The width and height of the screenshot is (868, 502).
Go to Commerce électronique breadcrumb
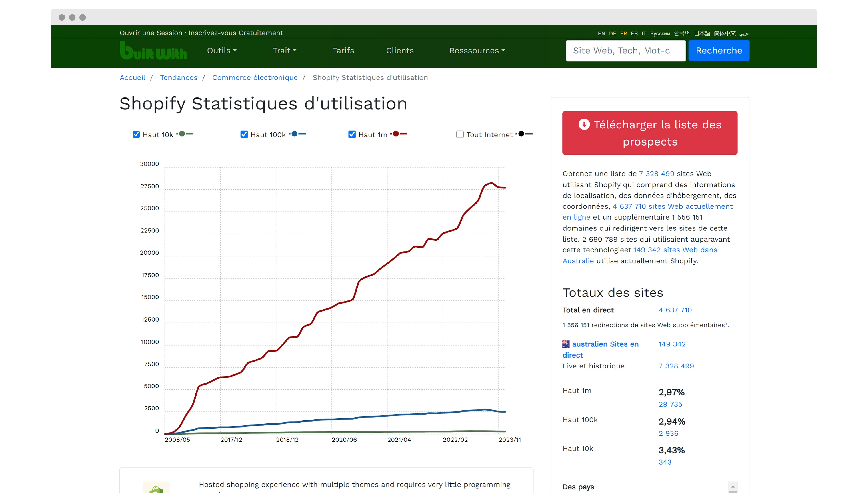point(255,77)
